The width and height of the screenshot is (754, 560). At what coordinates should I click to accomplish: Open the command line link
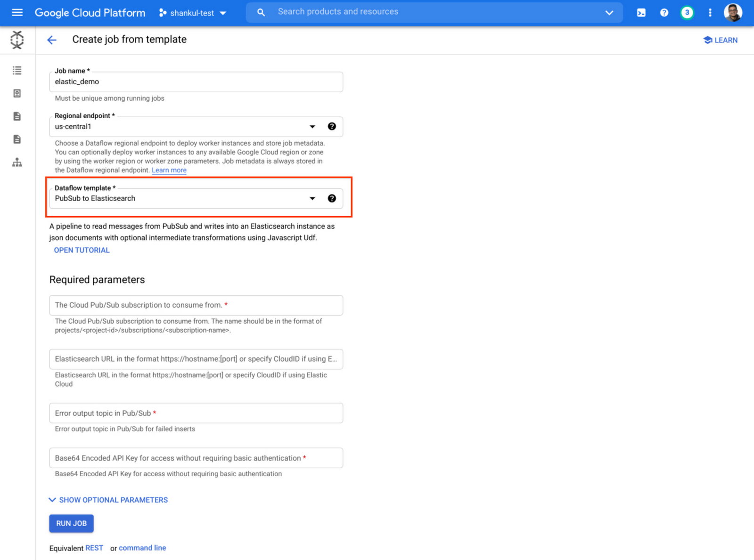click(142, 548)
